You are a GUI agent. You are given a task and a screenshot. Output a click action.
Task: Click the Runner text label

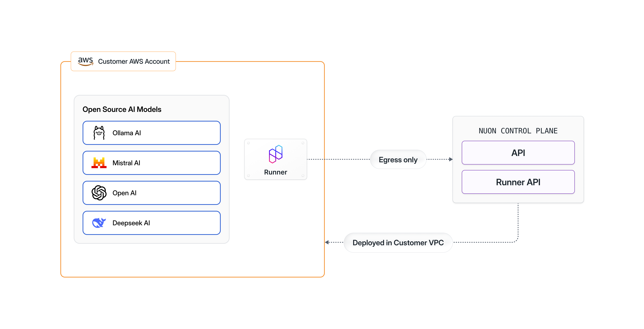(x=276, y=172)
